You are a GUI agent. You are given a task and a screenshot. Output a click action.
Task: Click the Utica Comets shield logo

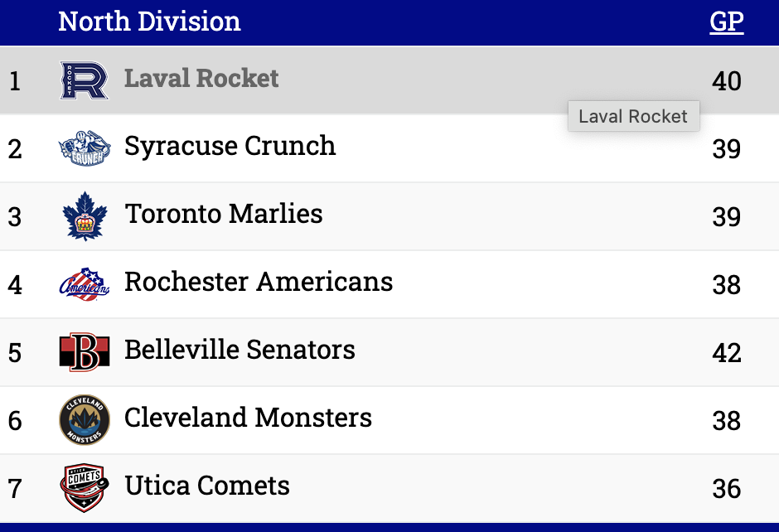(x=85, y=488)
